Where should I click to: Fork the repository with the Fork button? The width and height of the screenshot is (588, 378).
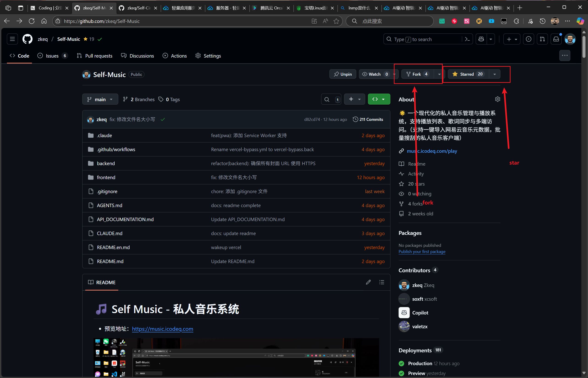point(417,74)
